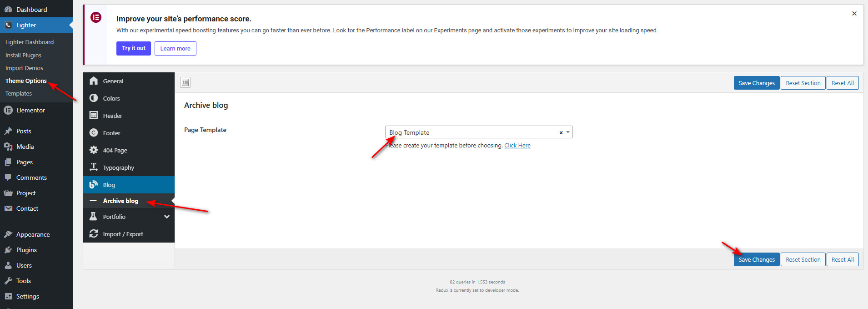Dismiss the performance notice banner
This screenshot has height=309, width=868.
(x=854, y=14)
